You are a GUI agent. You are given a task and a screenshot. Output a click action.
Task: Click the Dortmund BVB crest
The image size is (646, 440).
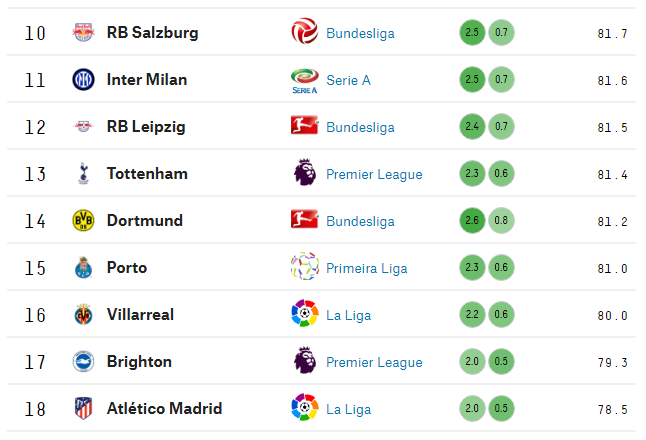coord(83,220)
